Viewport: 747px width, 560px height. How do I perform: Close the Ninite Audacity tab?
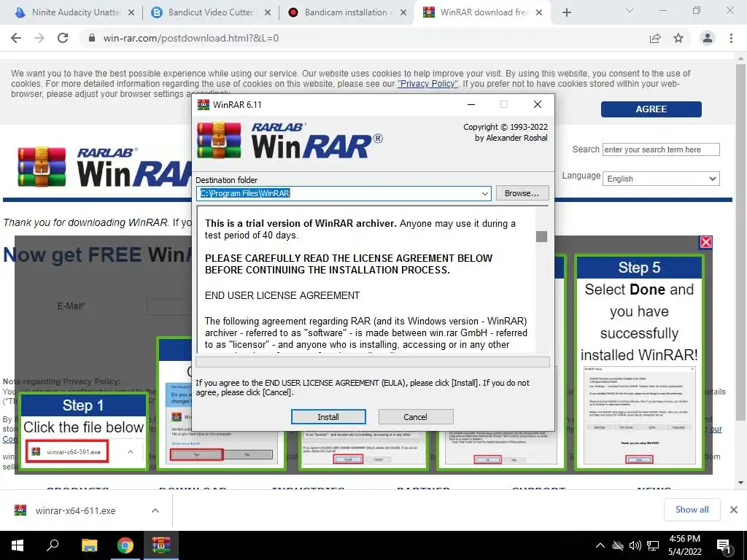pos(131,13)
